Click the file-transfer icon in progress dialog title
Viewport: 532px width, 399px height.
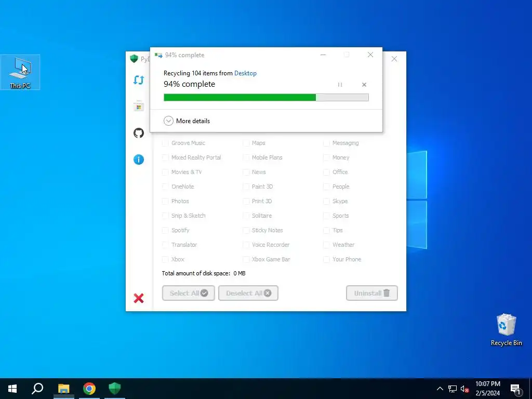click(158, 55)
